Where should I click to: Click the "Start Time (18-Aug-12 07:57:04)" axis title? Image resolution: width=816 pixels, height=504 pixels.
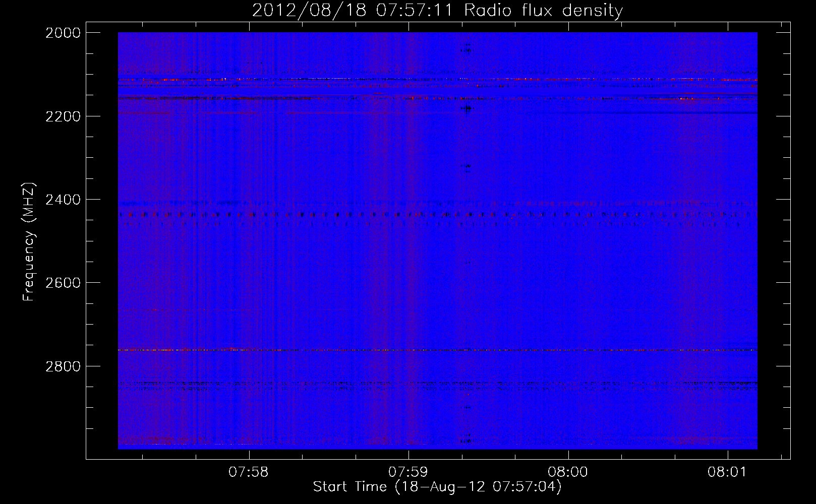point(437,487)
